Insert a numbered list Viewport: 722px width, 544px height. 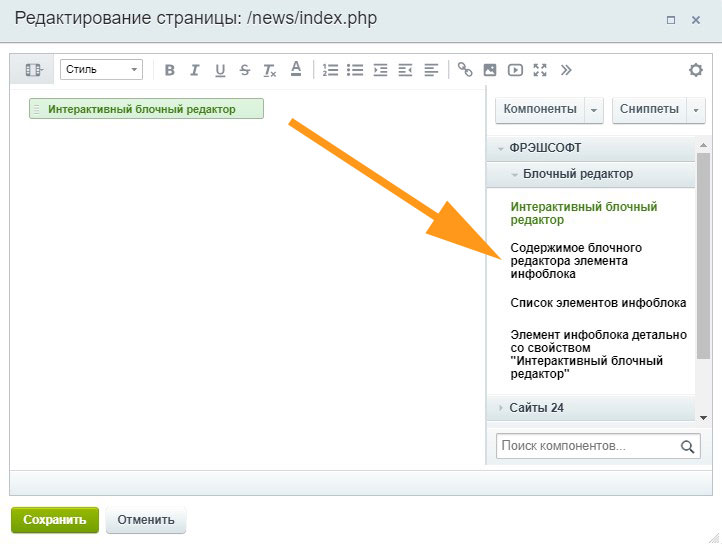point(331,70)
